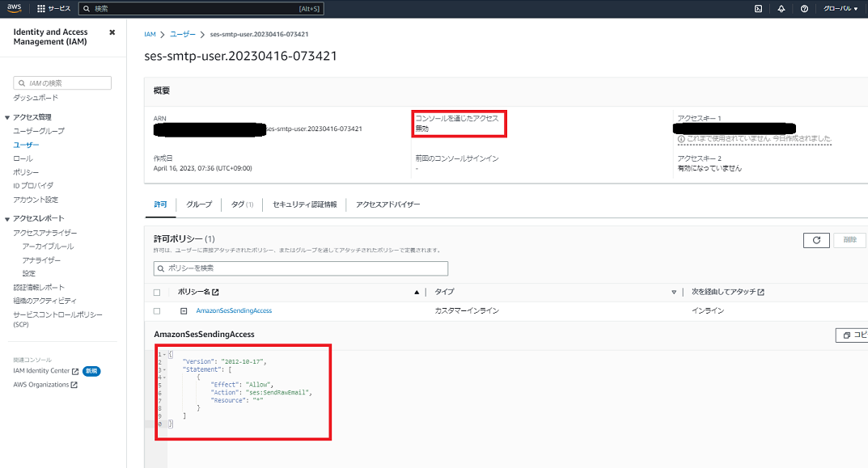Fold JSON line 1 code arrow
This screenshot has height=468, width=868.
[164, 355]
